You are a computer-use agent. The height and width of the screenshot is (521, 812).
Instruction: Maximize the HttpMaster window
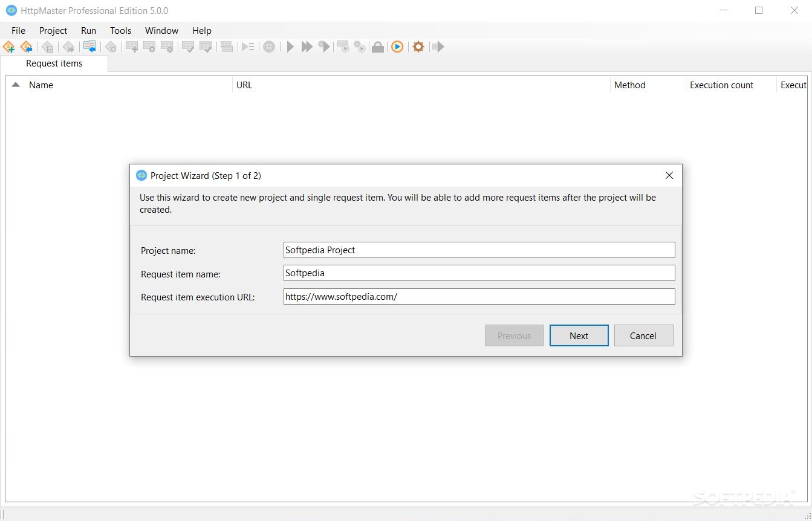pyautogui.click(x=759, y=10)
